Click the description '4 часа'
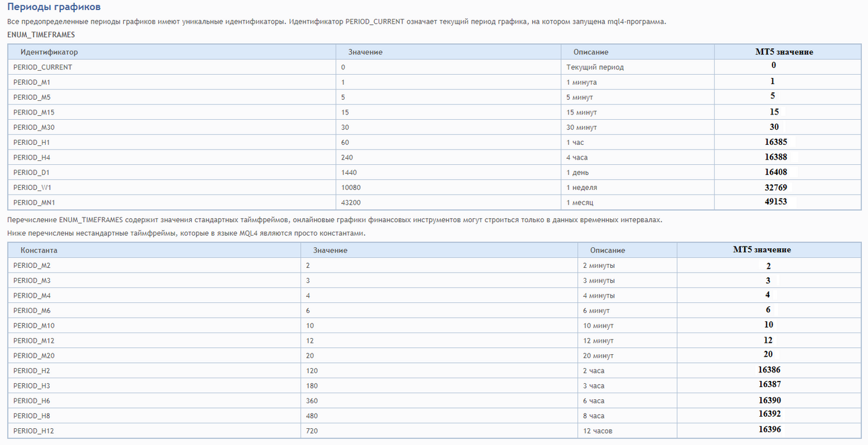 [x=577, y=158]
